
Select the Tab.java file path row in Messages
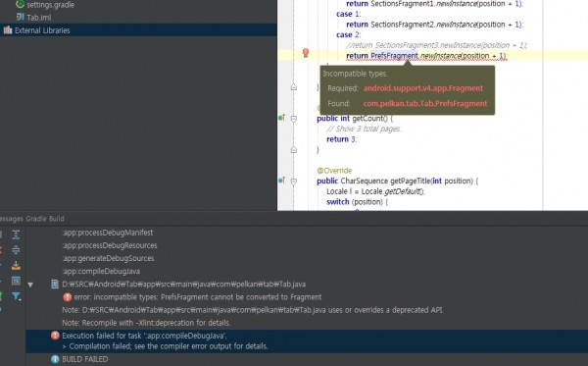coord(184,285)
